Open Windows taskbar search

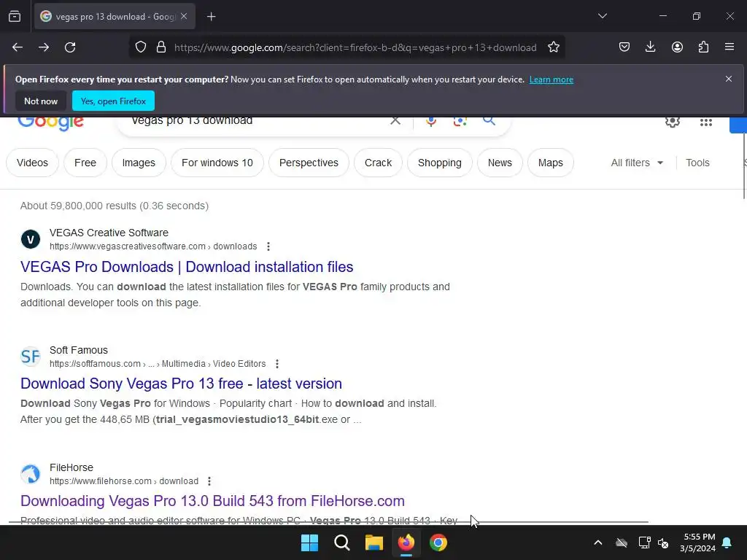[341, 542]
